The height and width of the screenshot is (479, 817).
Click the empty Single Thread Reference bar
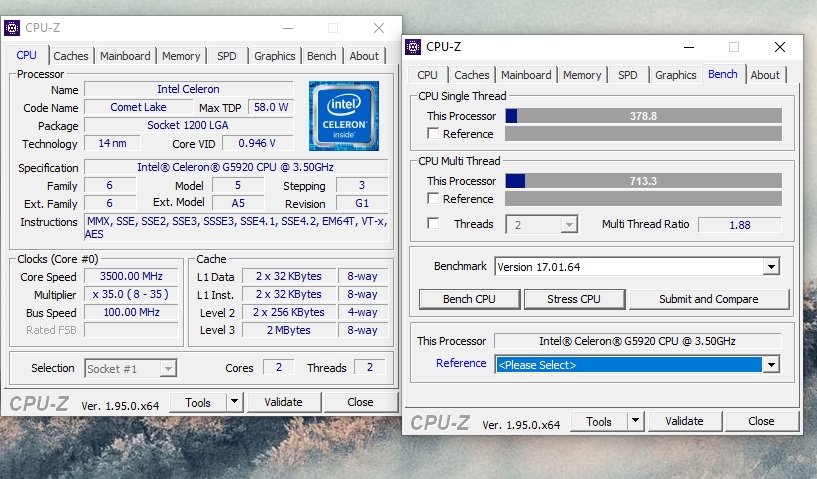(x=643, y=134)
